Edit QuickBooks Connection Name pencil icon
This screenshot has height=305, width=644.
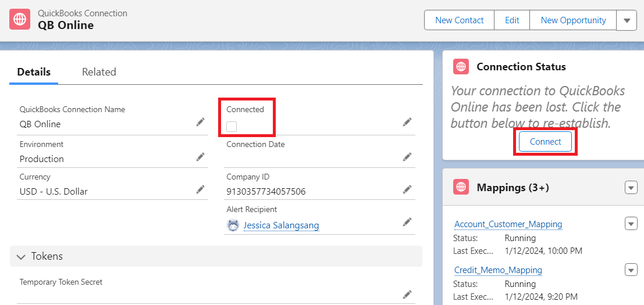point(200,122)
